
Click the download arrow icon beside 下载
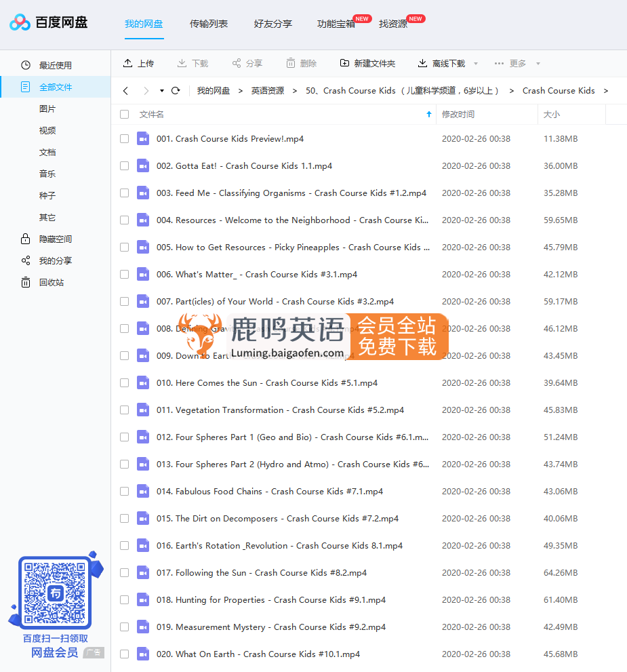coord(182,63)
